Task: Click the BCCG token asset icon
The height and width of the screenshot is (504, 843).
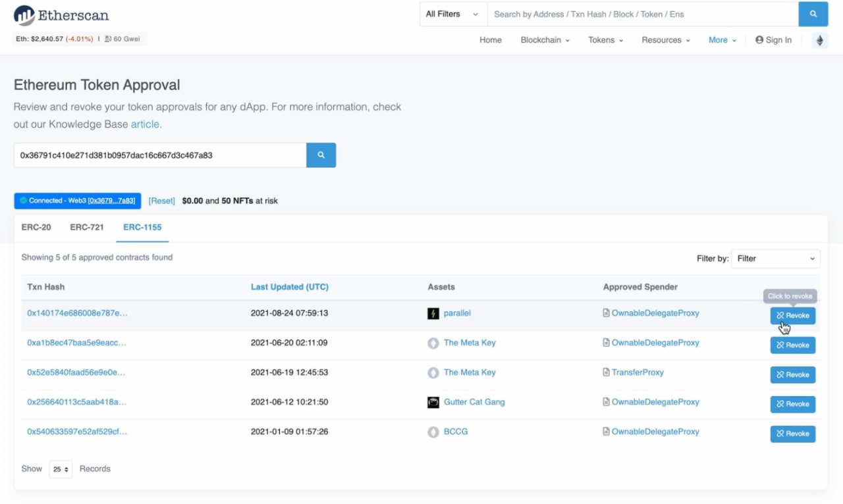Action: (x=433, y=432)
